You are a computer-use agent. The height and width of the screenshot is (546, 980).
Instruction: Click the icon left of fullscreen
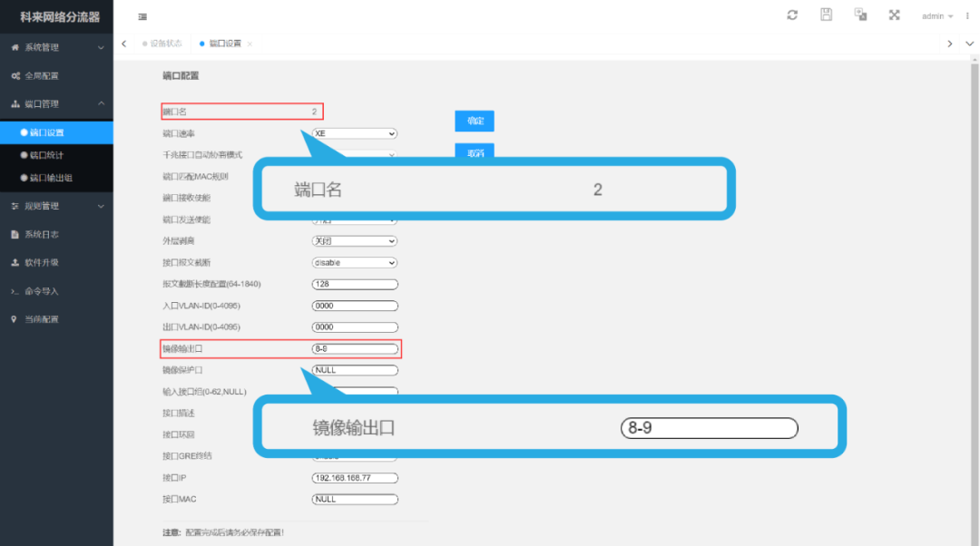860,15
